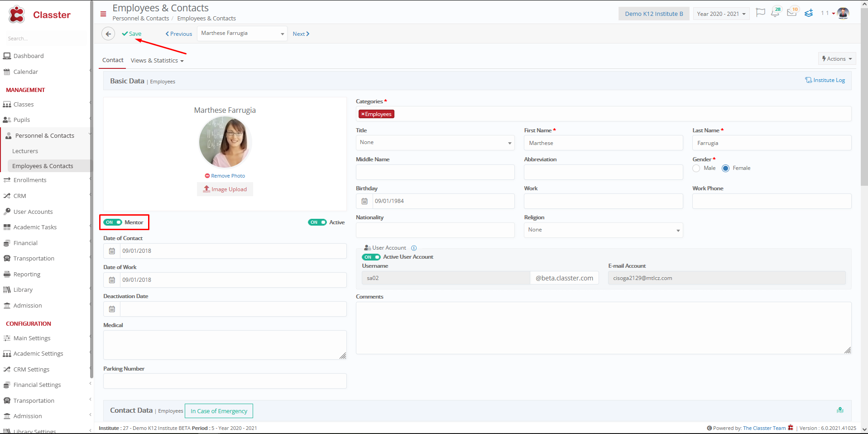This screenshot has width=868, height=434.
Task: Go to Next employee
Action: (x=301, y=34)
